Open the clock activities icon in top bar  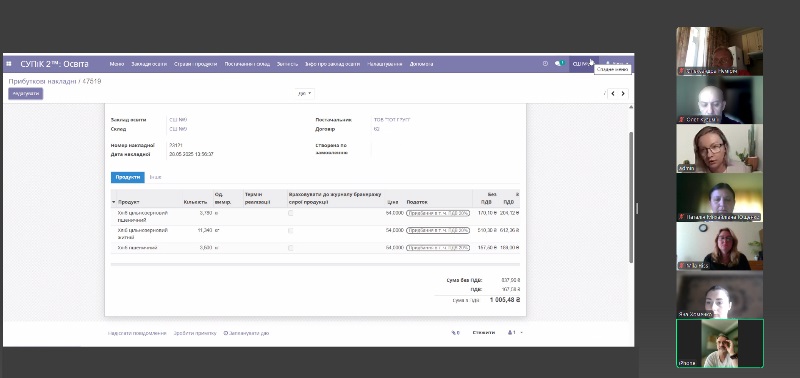(545, 64)
